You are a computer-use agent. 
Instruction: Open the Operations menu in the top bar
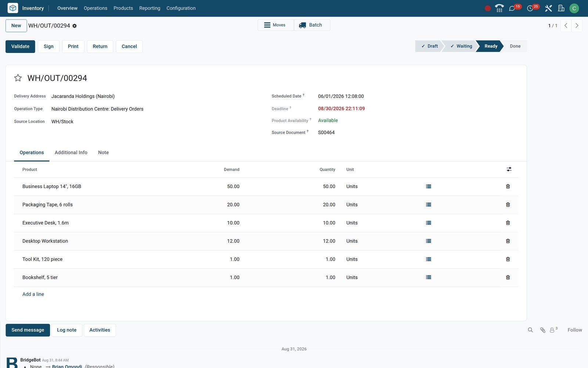click(x=96, y=8)
